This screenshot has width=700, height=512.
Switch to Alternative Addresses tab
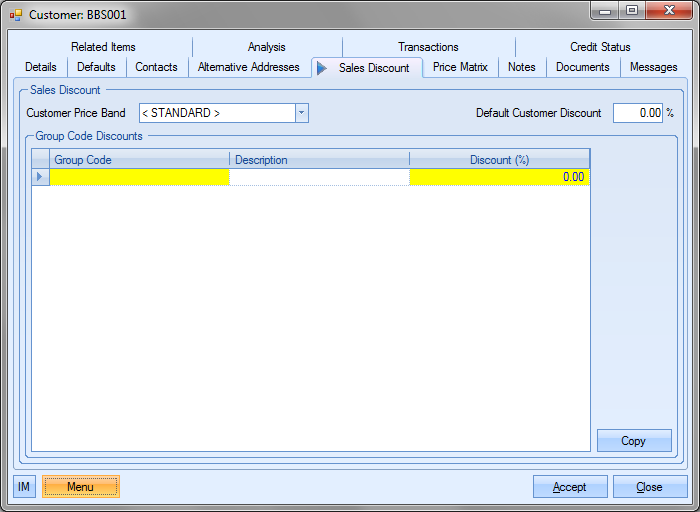(248, 67)
